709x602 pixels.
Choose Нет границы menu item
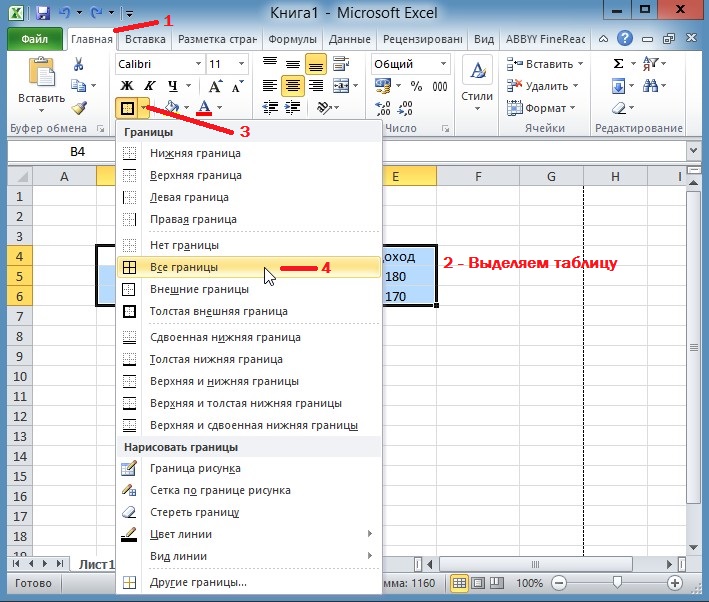pyautogui.click(x=248, y=245)
